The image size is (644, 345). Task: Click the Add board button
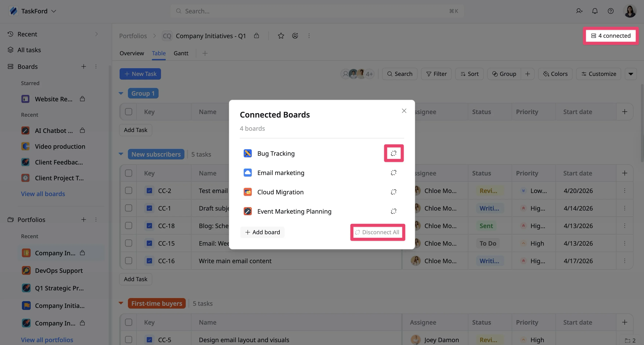262,232
